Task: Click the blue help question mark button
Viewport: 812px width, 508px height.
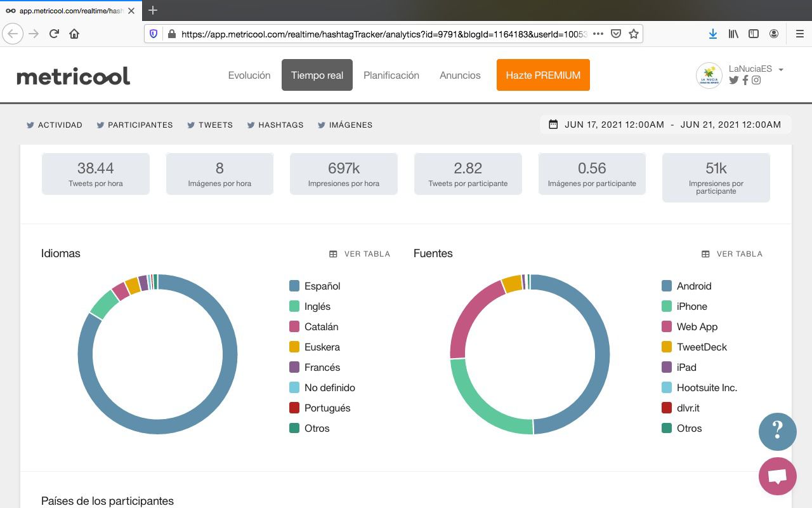Action: (777, 432)
